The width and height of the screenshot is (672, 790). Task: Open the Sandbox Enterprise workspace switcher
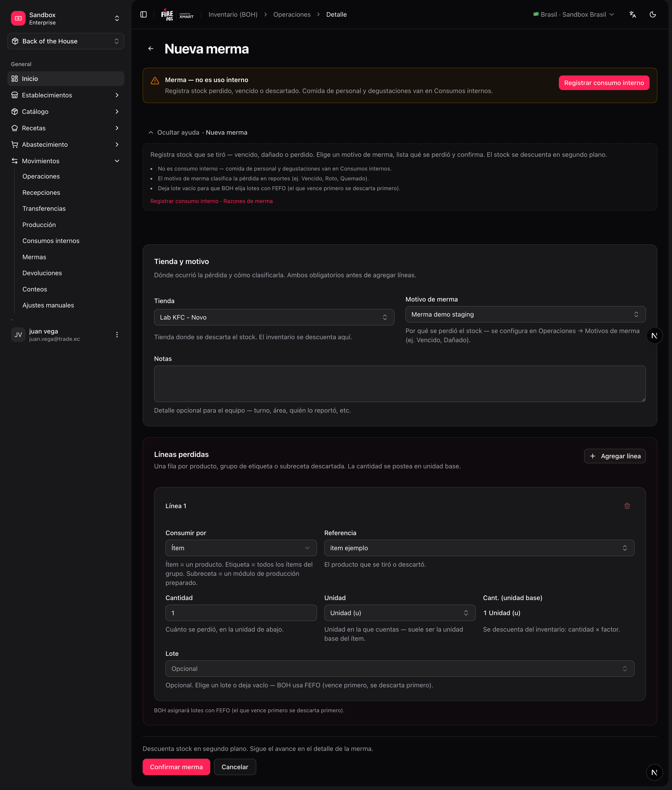point(66,18)
